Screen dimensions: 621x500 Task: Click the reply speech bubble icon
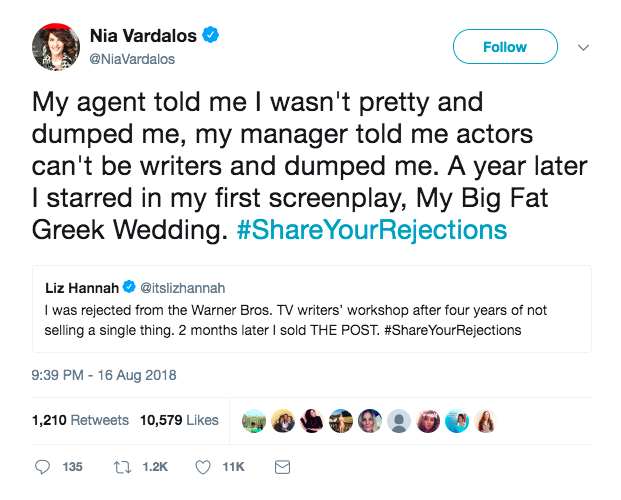(x=43, y=467)
